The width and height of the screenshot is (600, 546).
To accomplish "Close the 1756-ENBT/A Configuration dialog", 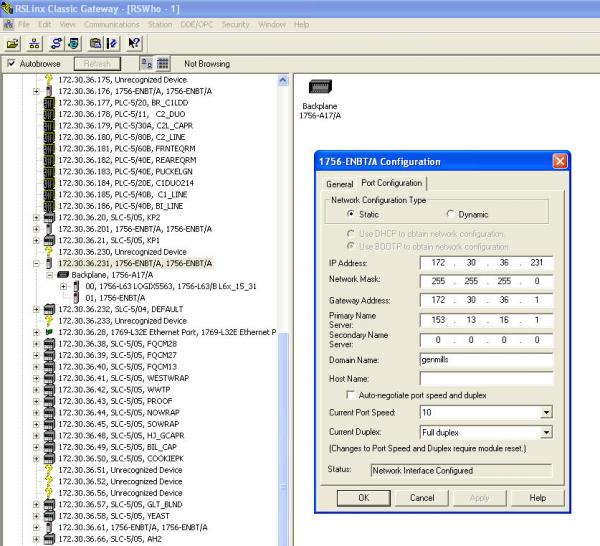I will (x=560, y=161).
